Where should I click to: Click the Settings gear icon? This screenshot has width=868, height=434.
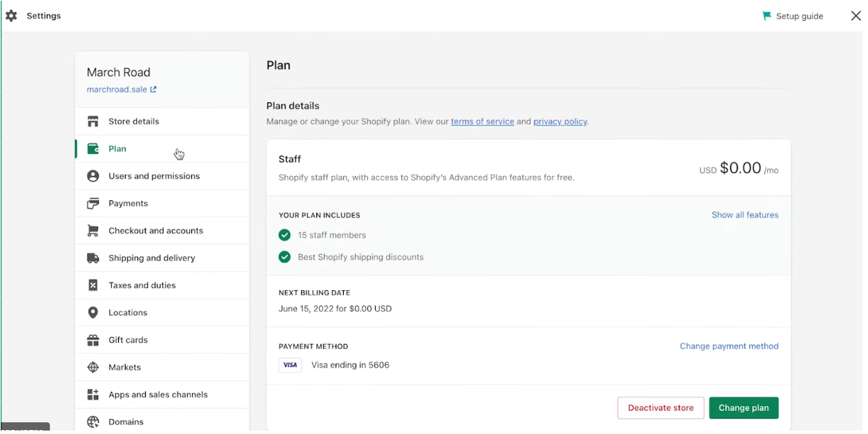click(11, 15)
